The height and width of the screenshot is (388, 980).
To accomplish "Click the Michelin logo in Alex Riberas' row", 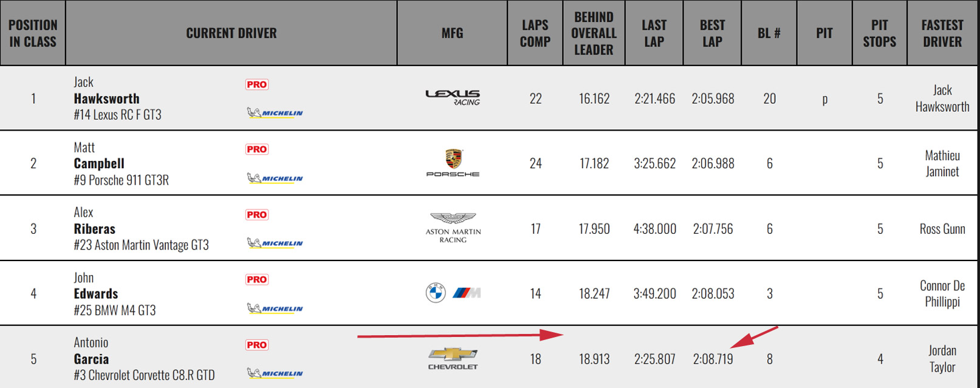I will 275,243.
